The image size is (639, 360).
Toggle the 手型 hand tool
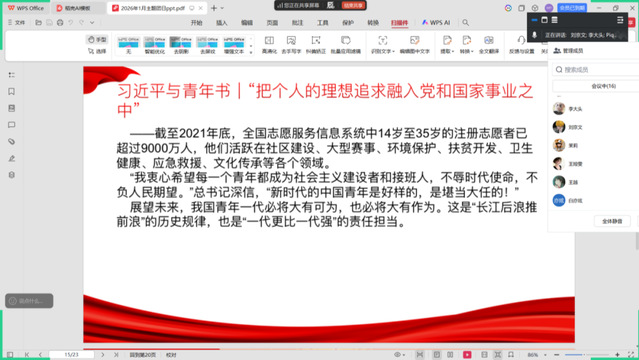tap(97, 40)
